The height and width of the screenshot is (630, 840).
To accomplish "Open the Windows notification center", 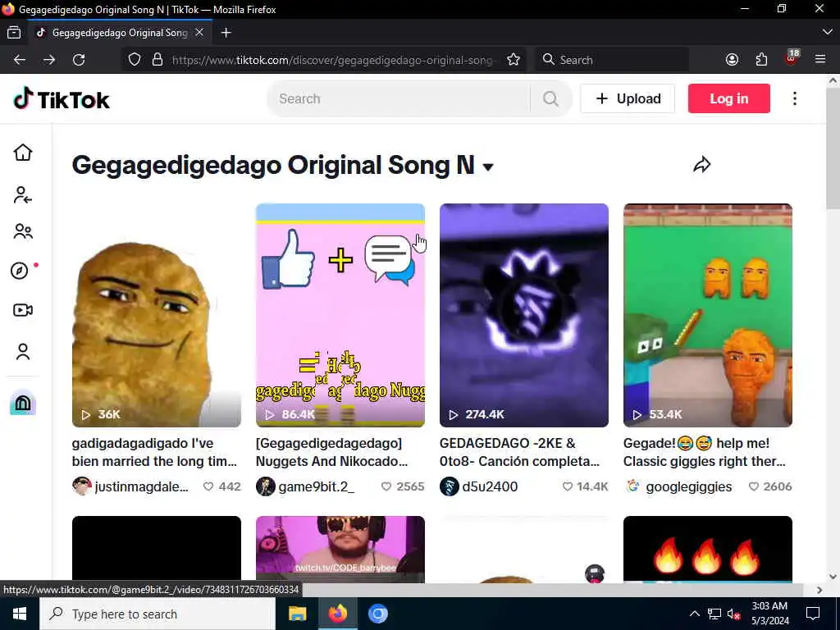I will pyautogui.click(x=813, y=614).
